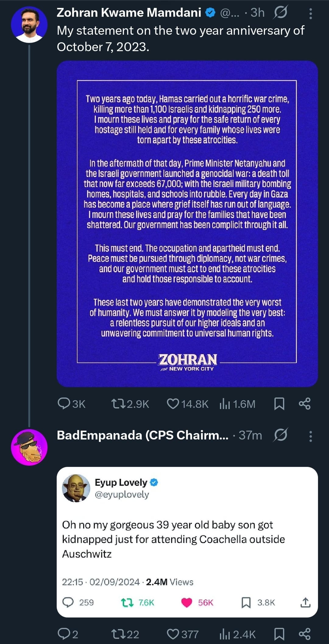Image resolution: width=329 pixels, height=644 pixels.
Task: Like BadEmpanada's reply
Action: coord(173,634)
